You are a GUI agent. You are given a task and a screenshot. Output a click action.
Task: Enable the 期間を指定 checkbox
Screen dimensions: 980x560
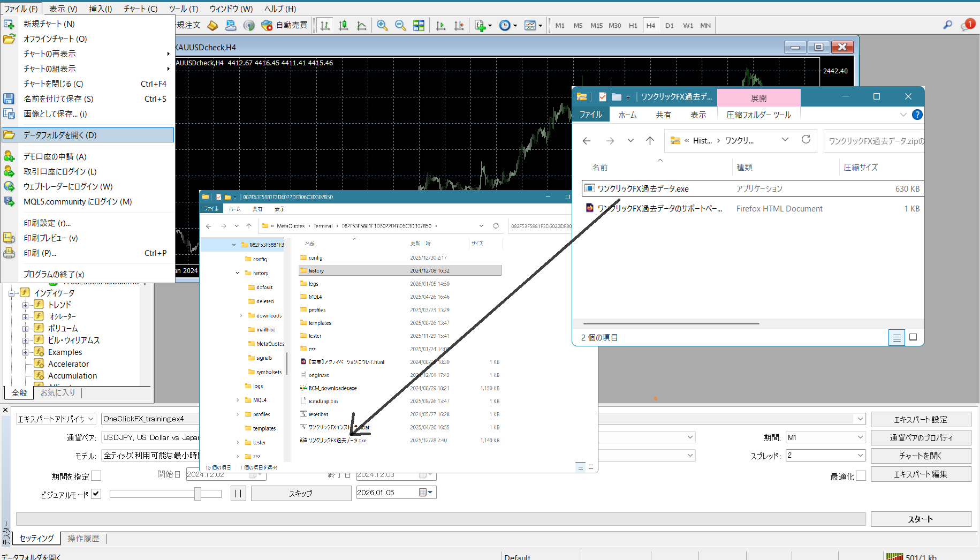click(96, 475)
